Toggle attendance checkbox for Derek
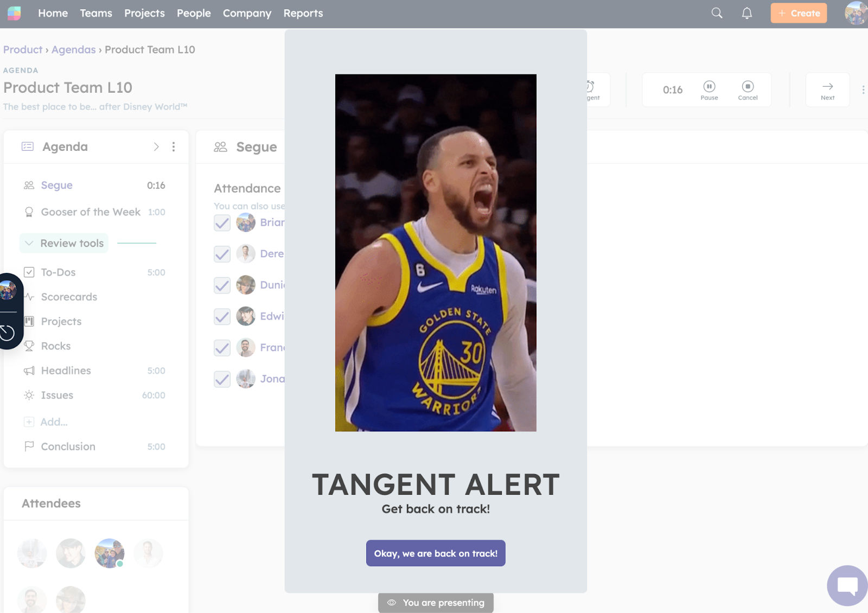The image size is (868, 613). (222, 254)
